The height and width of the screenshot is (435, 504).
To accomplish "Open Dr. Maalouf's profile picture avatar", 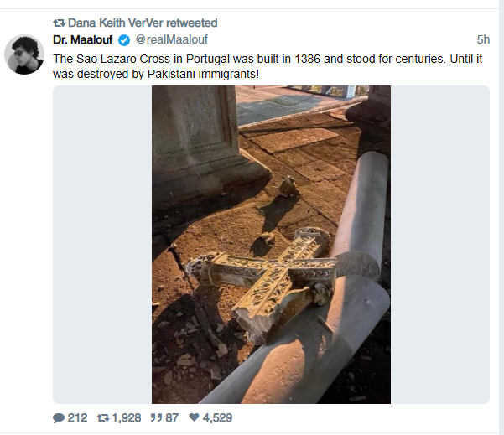I will [24, 55].
